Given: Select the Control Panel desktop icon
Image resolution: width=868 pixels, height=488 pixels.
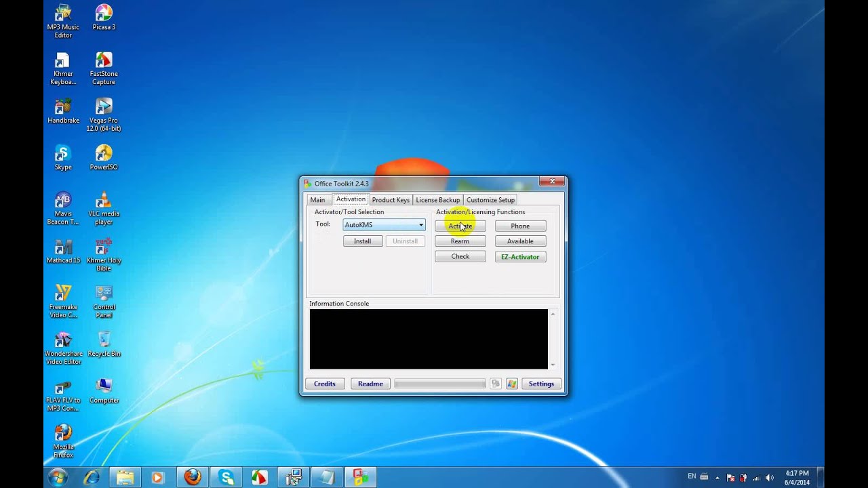Looking at the screenshot, I should point(104,302).
